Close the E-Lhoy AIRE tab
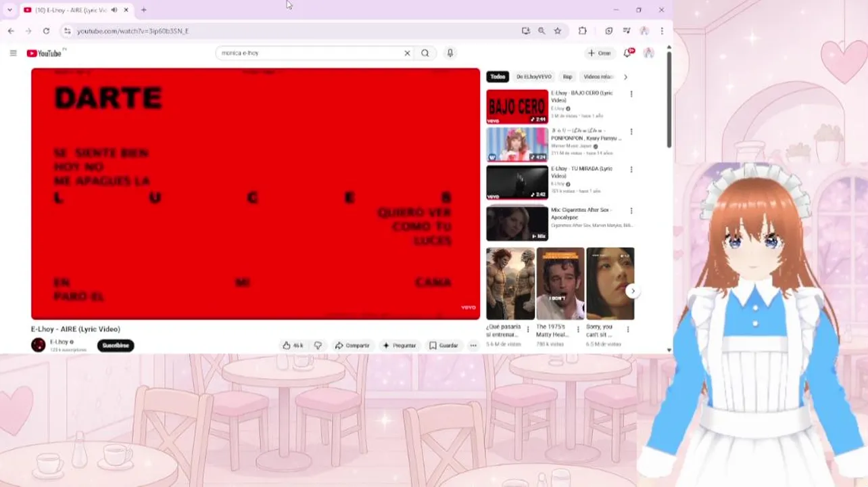 pos(126,10)
